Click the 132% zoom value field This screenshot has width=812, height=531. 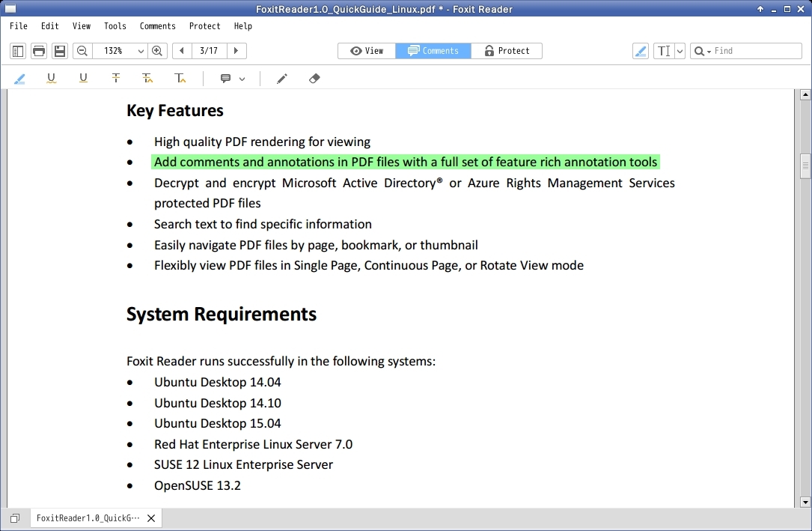point(114,51)
